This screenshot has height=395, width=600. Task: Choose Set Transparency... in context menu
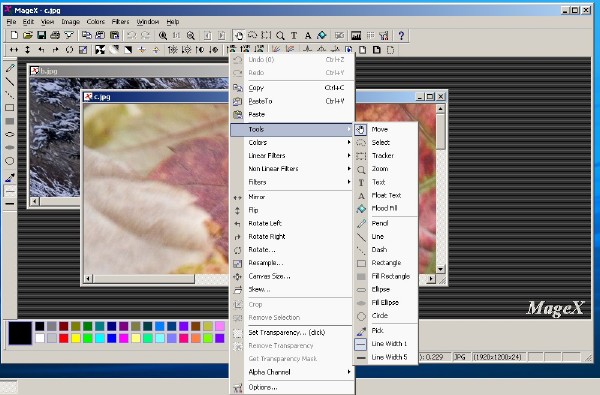click(x=292, y=332)
